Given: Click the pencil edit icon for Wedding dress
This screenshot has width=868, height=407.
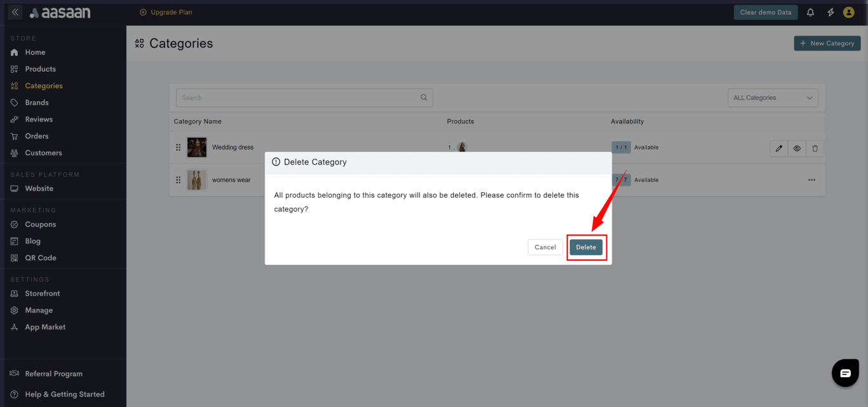Looking at the screenshot, I should tap(778, 148).
